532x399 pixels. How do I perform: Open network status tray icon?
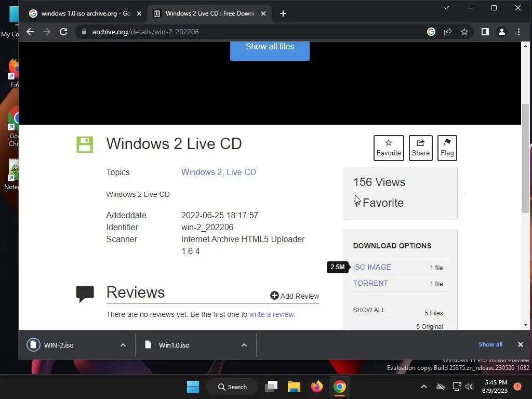tap(457, 387)
